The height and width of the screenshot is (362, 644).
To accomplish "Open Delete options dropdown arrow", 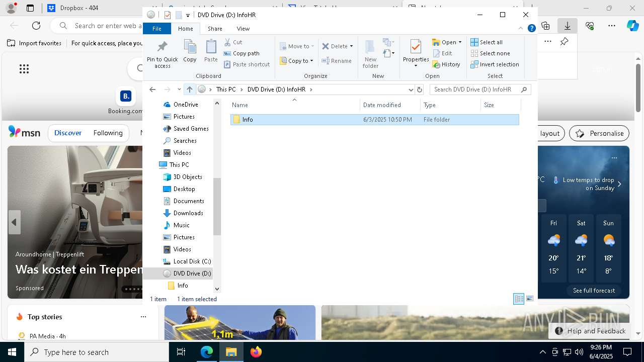I will 351,46.
